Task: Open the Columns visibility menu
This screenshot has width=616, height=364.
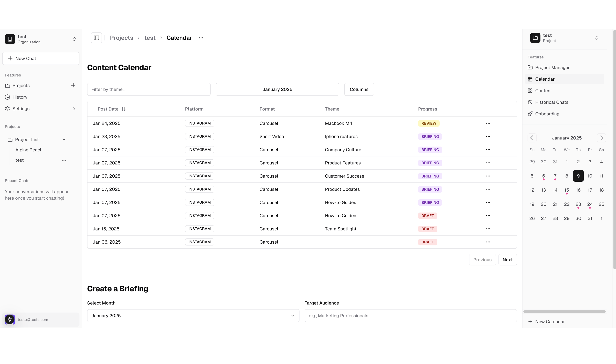Action: 359,89
